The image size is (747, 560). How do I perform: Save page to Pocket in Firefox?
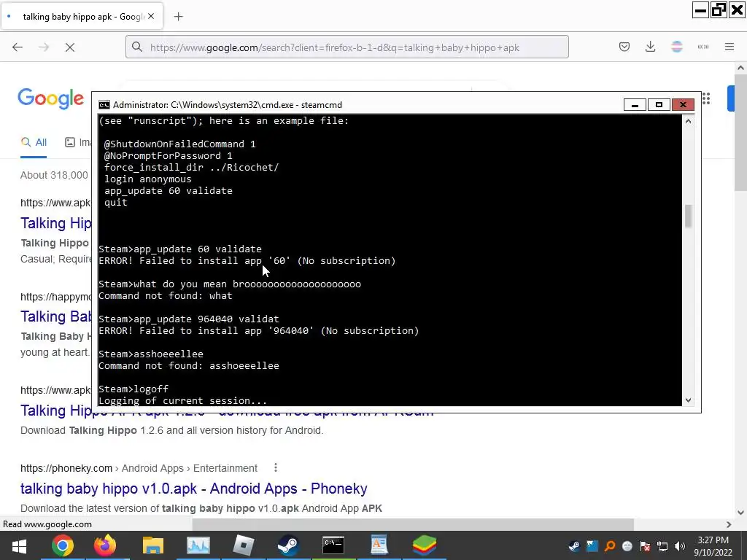tap(624, 47)
